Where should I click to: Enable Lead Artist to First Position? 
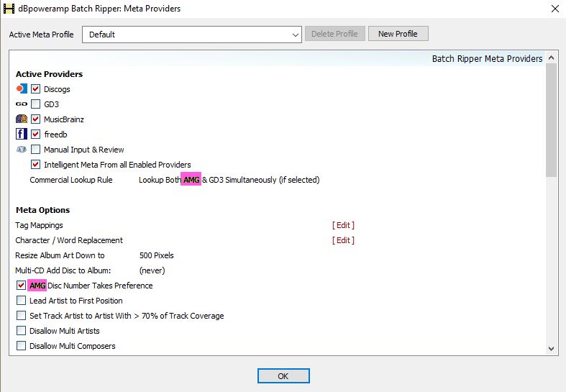tap(22, 301)
